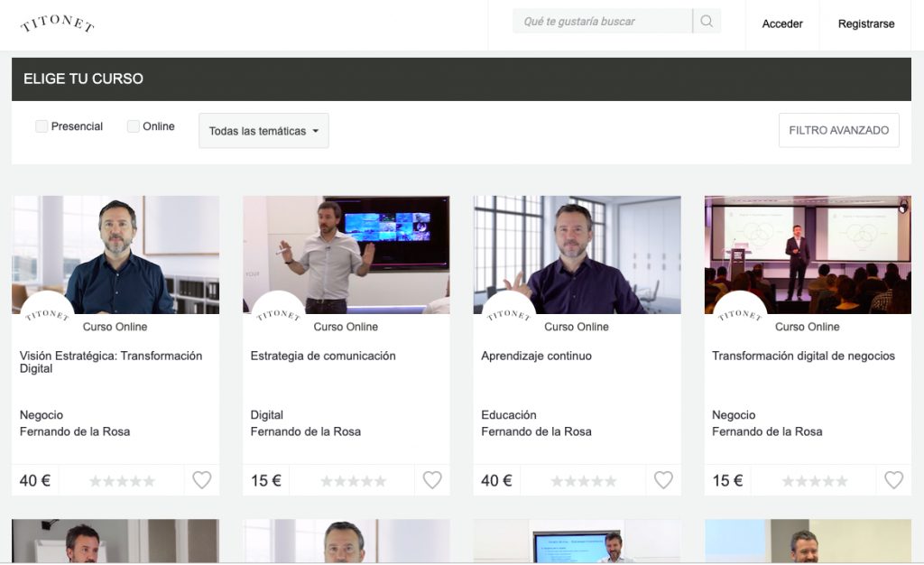Viewport: 924px width, 565px height.
Task: Click 'Curso Online' label on Visión Estratégica card
Action: (x=115, y=327)
